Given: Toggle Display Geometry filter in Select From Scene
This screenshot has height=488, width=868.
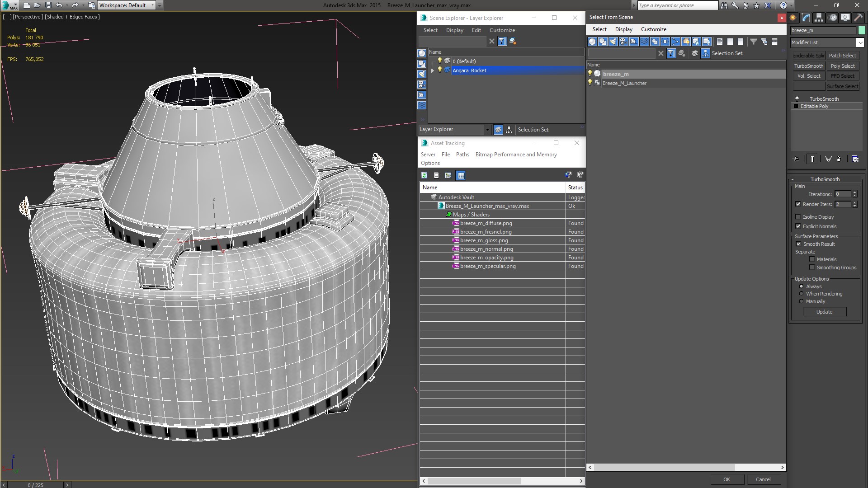Looking at the screenshot, I should tap(592, 42).
